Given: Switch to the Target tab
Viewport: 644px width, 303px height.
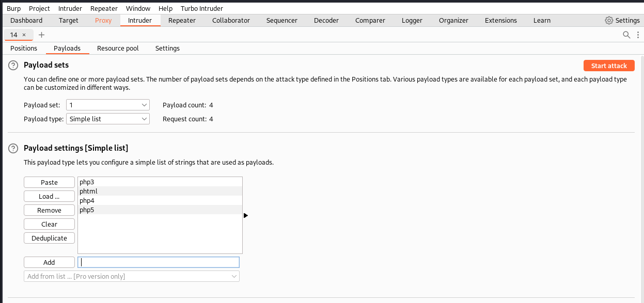Looking at the screenshot, I should pos(69,20).
